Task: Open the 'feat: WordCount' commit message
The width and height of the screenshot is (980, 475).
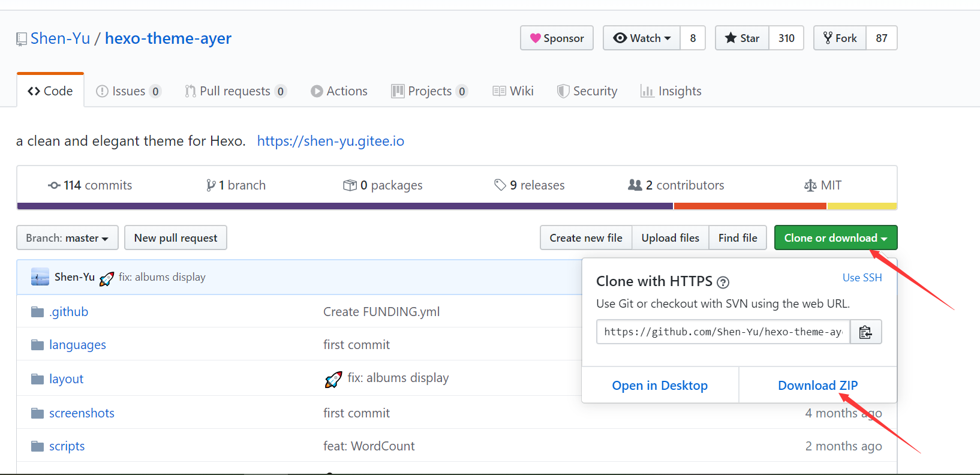Action: click(x=369, y=446)
